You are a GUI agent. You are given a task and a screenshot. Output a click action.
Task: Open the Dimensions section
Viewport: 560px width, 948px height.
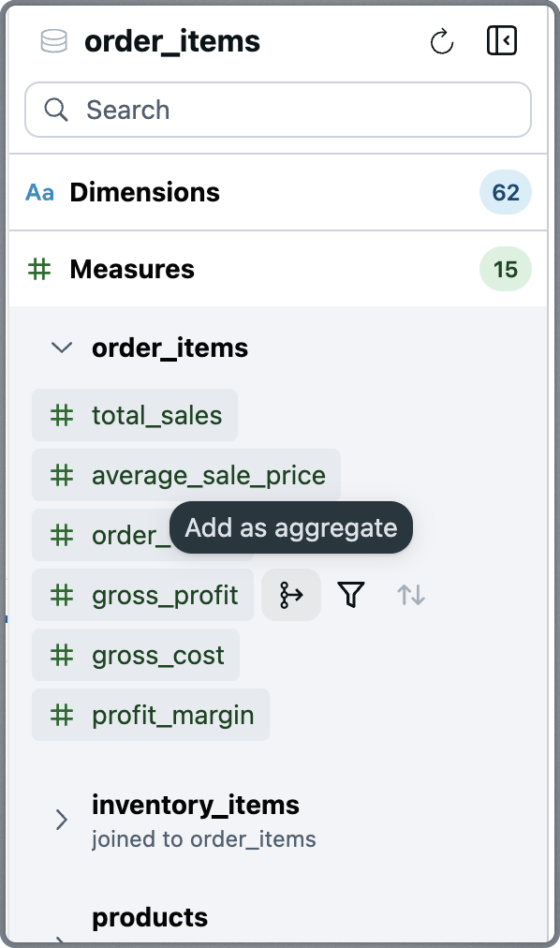point(144,192)
